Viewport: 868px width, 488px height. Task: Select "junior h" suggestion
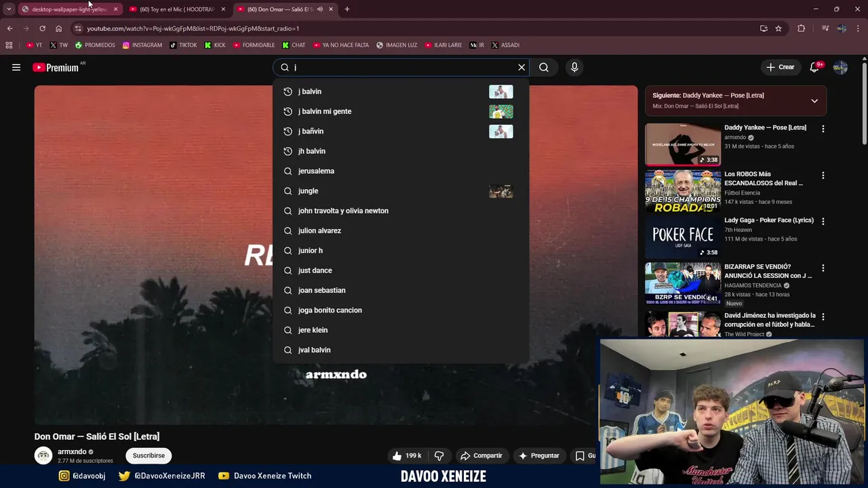pyautogui.click(x=401, y=251)
